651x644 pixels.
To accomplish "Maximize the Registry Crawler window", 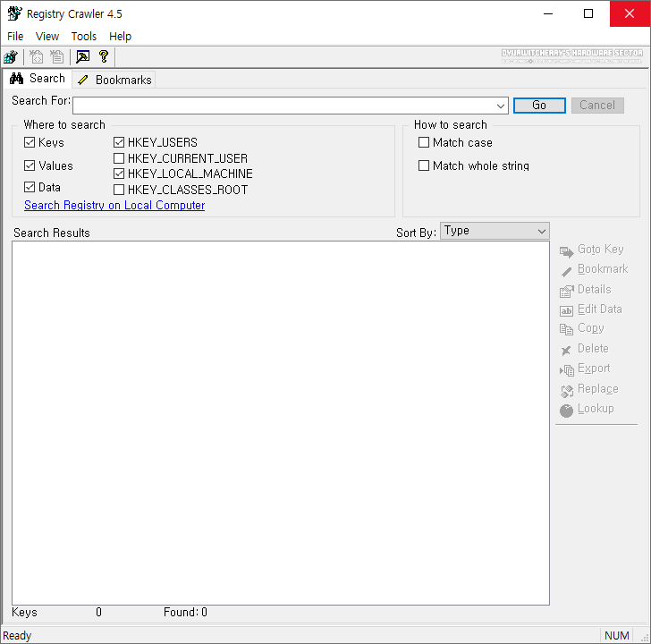I will (x=588, y=13).
